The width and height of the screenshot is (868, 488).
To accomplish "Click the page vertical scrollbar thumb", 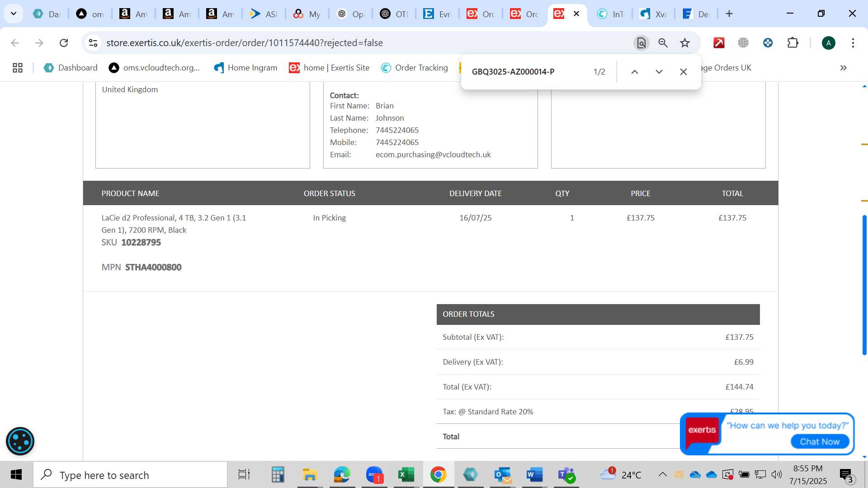I will point(864,285).
